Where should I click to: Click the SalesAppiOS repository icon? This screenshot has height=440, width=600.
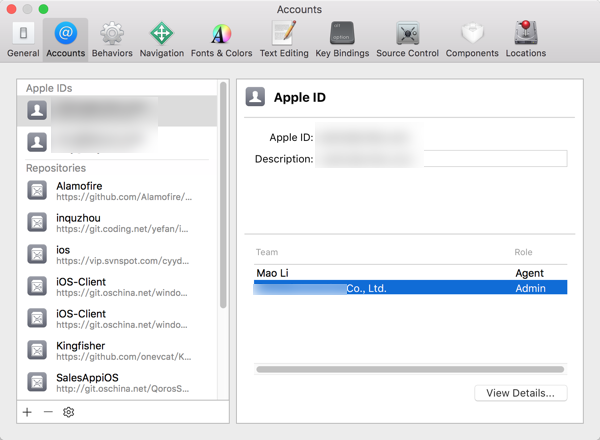(37, 382)
